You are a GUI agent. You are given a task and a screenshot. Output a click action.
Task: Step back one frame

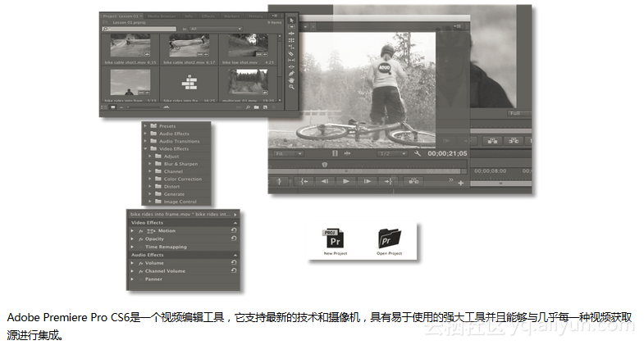[x=325, y=181]
